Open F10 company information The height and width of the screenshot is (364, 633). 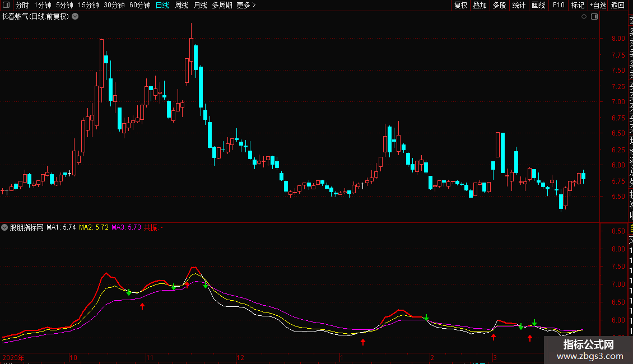[x=558, y=5]
